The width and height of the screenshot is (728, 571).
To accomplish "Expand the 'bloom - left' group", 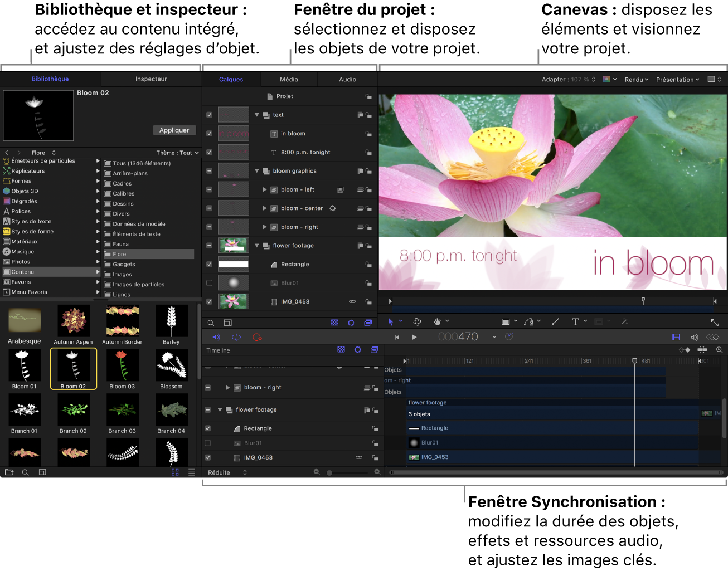I will (x=265, y=190).
